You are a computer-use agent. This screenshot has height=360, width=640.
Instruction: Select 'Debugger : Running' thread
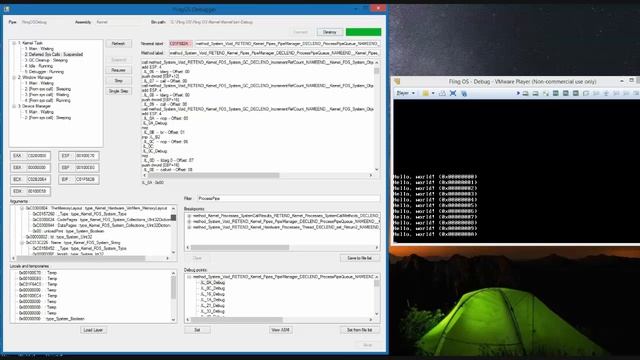(44, 71)
